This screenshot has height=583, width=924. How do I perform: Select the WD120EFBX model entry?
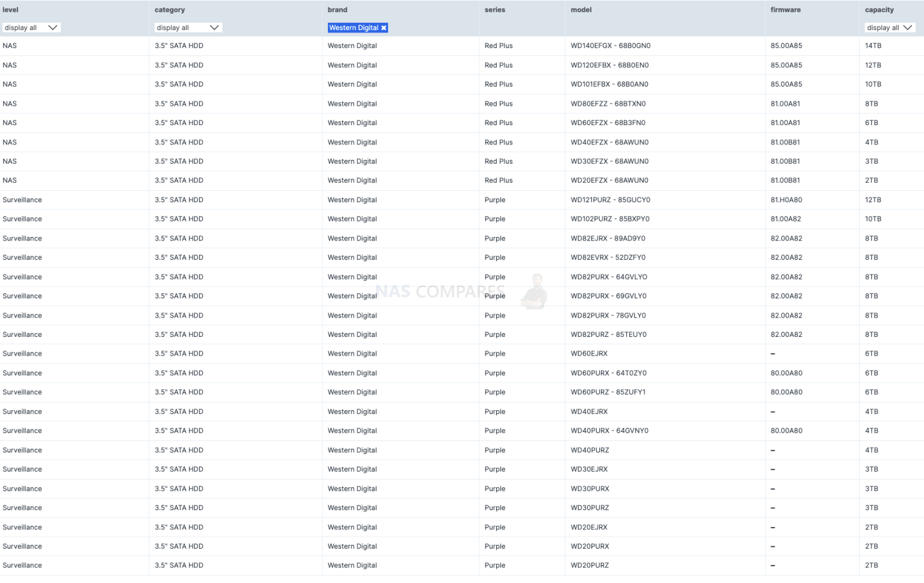click(x=609, y=65)
